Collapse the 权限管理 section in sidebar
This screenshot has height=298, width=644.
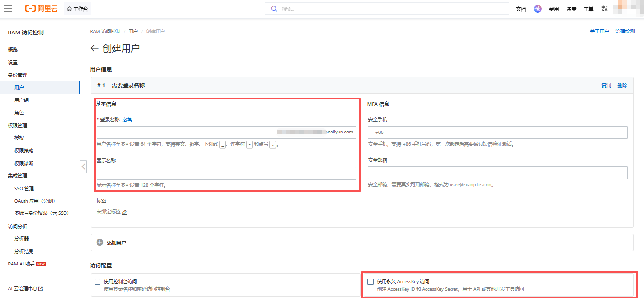(x=18, y=125)
